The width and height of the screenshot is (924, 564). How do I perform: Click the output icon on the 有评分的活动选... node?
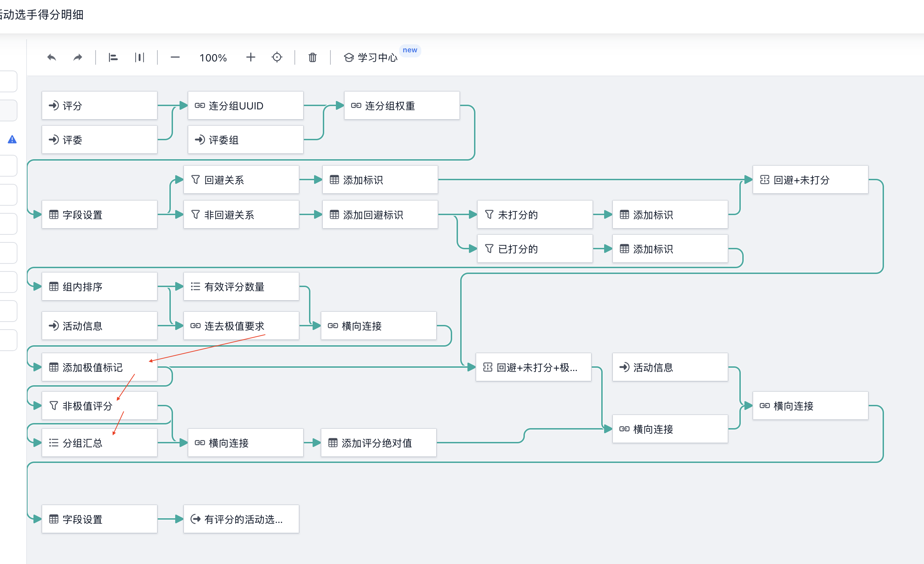click(195, 519)
